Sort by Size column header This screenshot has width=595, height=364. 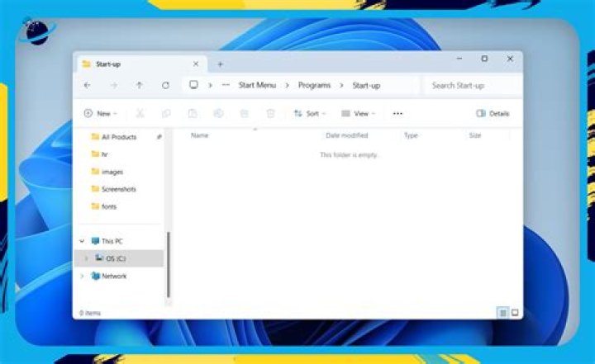click(x=475, y=135)
